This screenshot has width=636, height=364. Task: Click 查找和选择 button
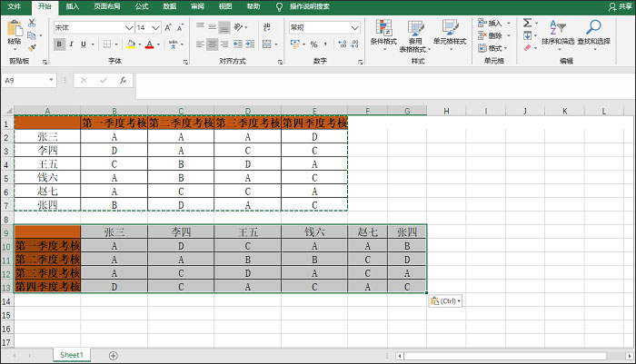pos(594,36)
